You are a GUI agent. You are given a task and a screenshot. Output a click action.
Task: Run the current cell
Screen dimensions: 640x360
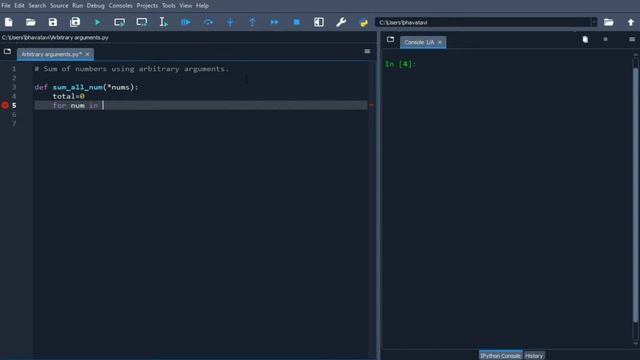120,22
